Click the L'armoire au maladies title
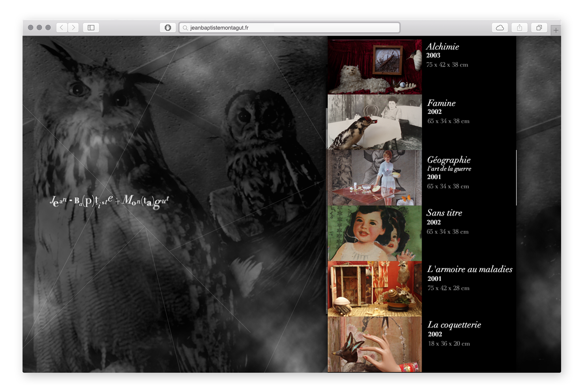Screen dimensions: 582x392 469,269
